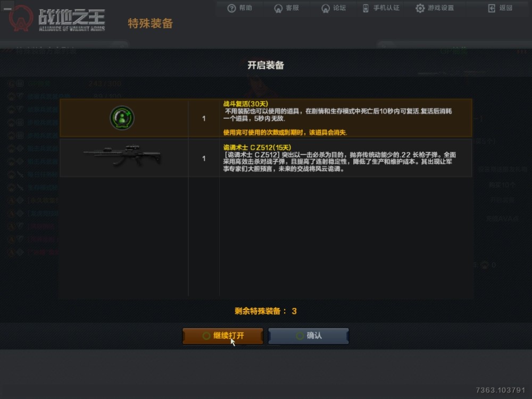Click the CZ512 rifle thumbnail image
The image size is (532, 399).
(x=122, y=156)
